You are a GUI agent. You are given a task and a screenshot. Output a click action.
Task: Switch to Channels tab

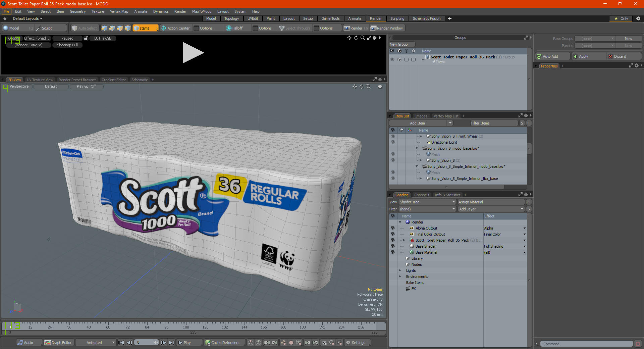coord(421,195)
